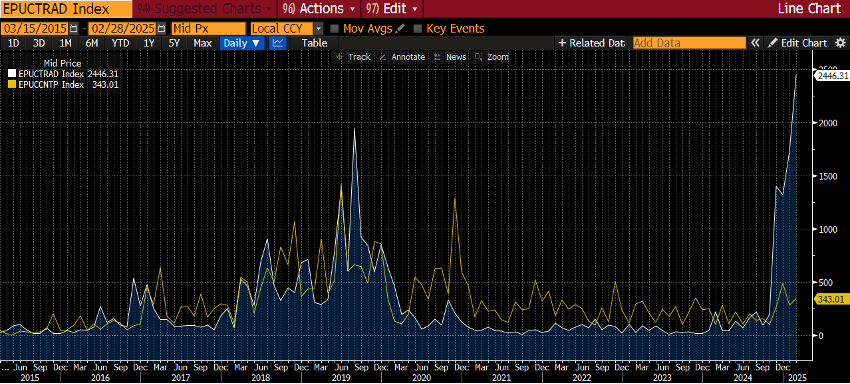Viewport: 850px width, 384px height.
Task: Select the 6M time range
Action: (x=92, y=43)
